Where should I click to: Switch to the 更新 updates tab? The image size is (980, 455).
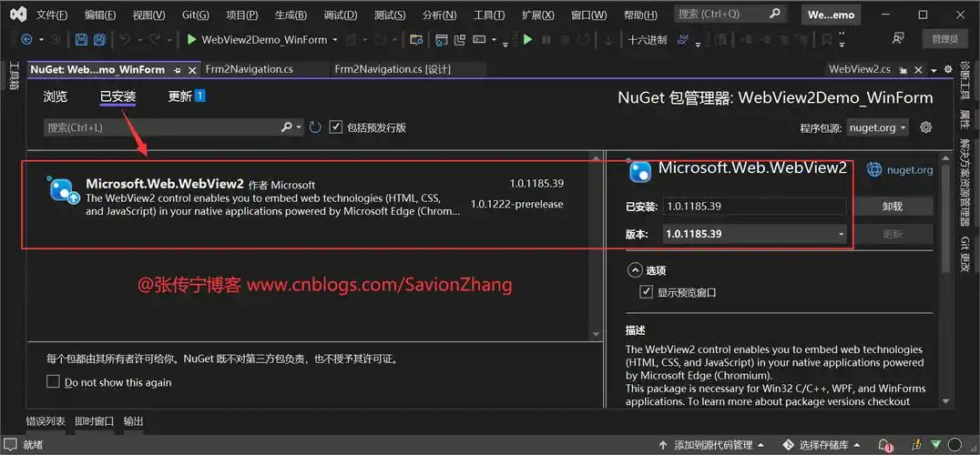coord(186,96)
